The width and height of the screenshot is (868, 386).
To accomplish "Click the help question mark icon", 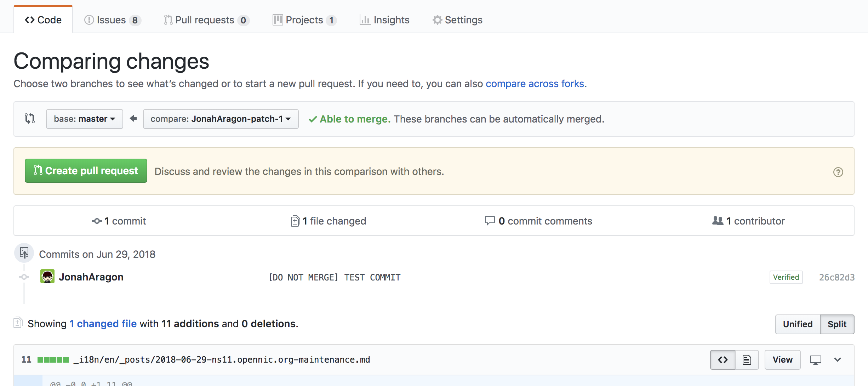I will 838,172.
